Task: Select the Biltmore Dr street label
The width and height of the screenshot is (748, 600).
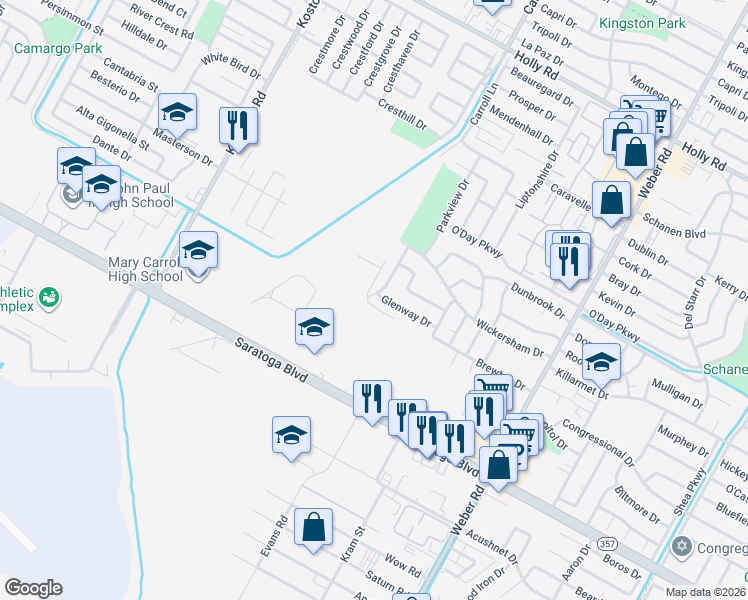Action: point(637,505)
